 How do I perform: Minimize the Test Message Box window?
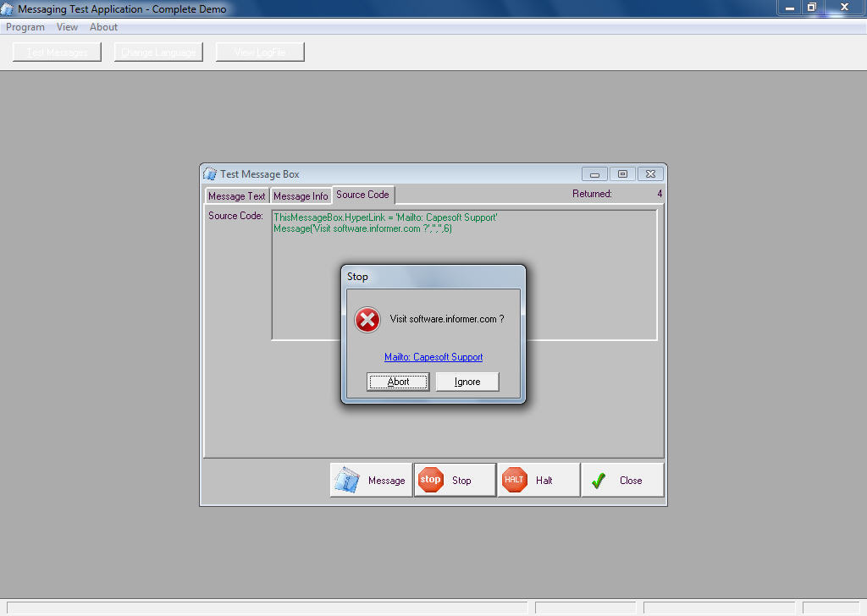594,174
